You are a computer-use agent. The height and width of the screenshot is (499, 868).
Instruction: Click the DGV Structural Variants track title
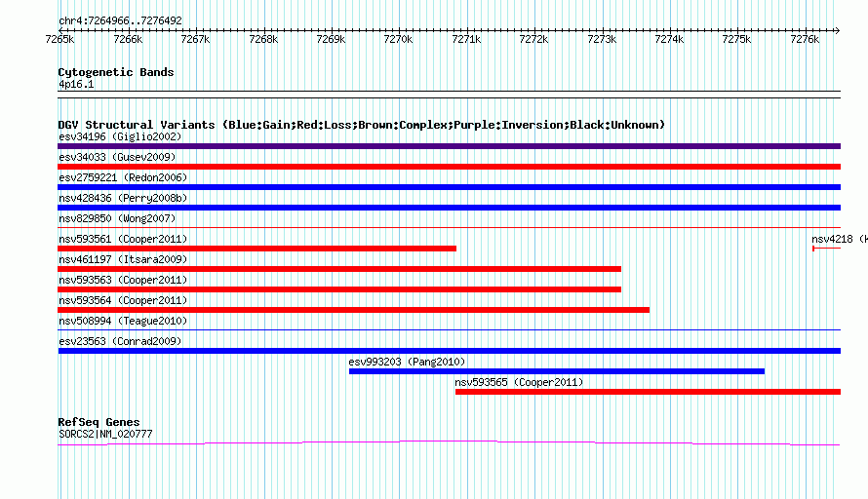coord(361,125)
